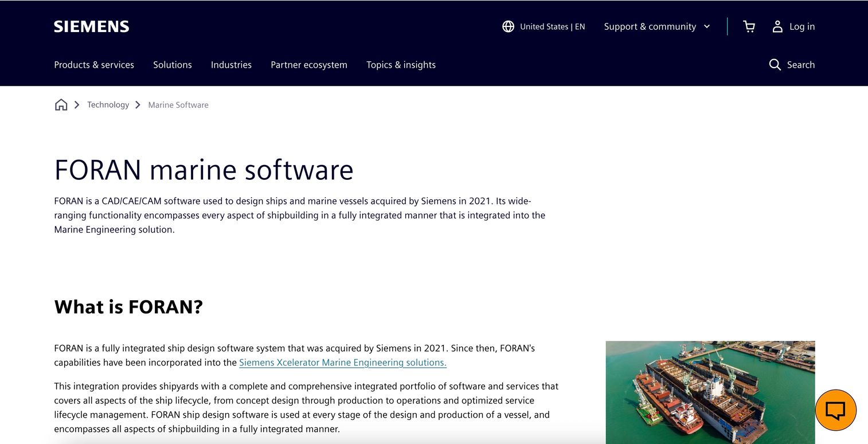Click the chevron after the home breadcrumb

77,105
